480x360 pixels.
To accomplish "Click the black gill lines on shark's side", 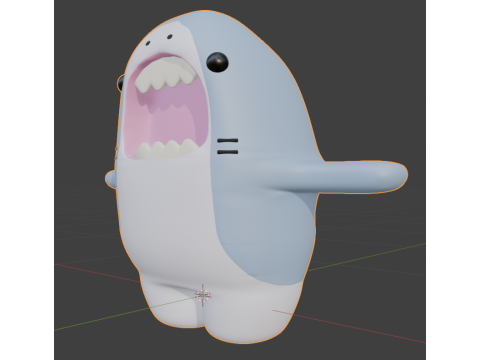I will tap(228, 146).
